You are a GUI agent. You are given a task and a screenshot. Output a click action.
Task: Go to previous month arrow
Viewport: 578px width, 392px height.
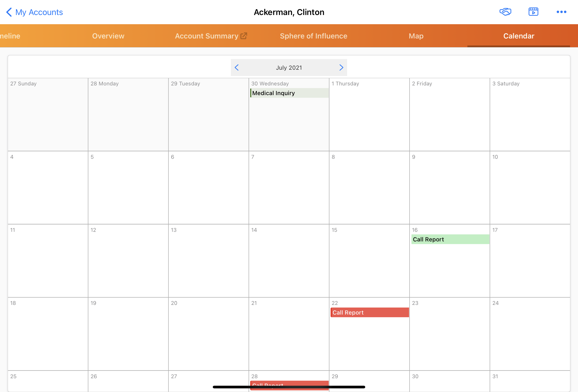(x=236, y=68)
